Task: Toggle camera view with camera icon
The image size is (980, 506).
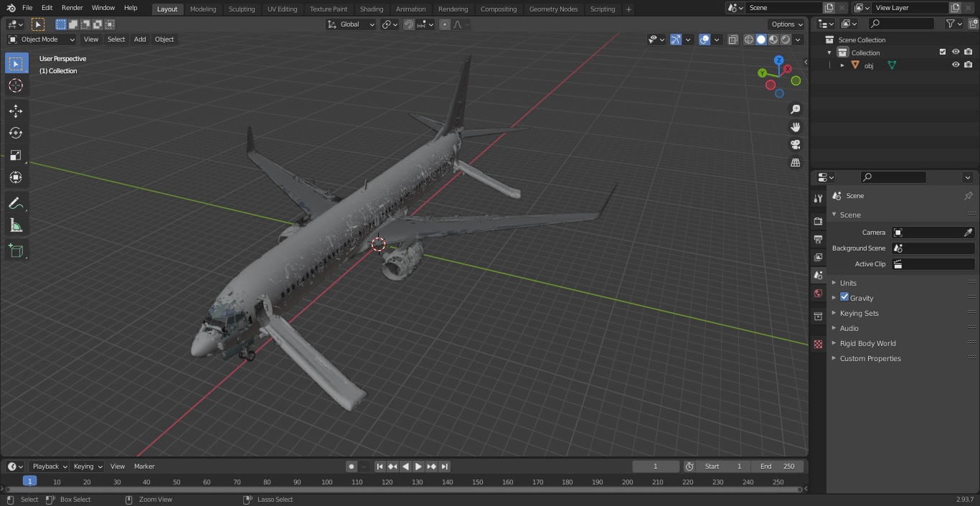Action: (795, 145)
